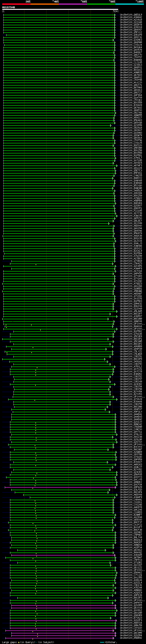Click the green ~80% identity legend segment
Screen dimensions: 146x644
coord(101,4)
